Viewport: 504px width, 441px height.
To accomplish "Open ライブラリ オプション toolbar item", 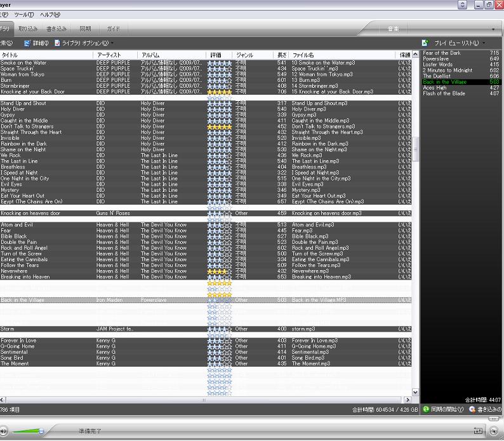I will click(85, 43).
